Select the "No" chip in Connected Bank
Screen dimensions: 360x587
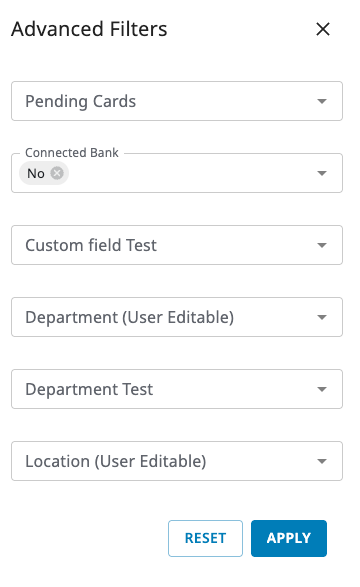[36, 173]
